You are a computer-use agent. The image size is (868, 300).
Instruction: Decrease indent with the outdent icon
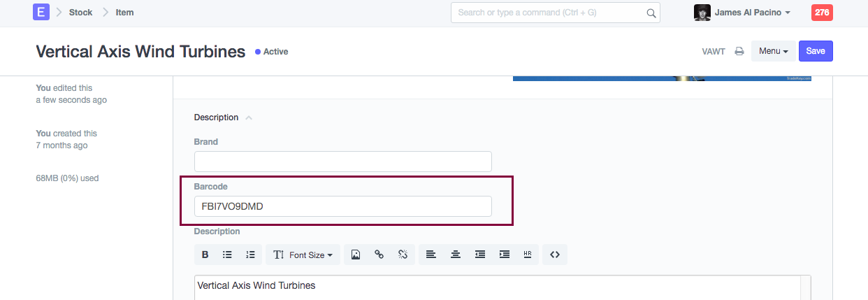(479, 255)
